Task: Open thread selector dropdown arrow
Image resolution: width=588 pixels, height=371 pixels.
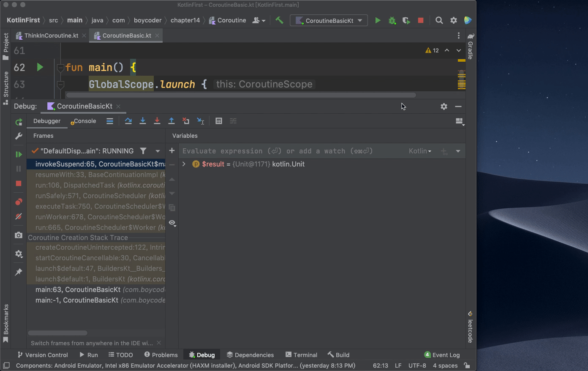Action: [x=158, y=151]
